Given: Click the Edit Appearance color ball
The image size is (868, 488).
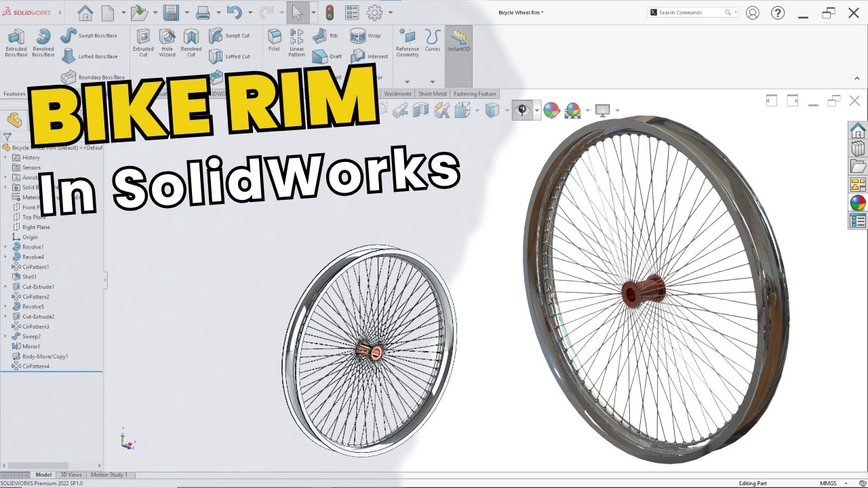Looking at the screenshot, I should (551, 110).
